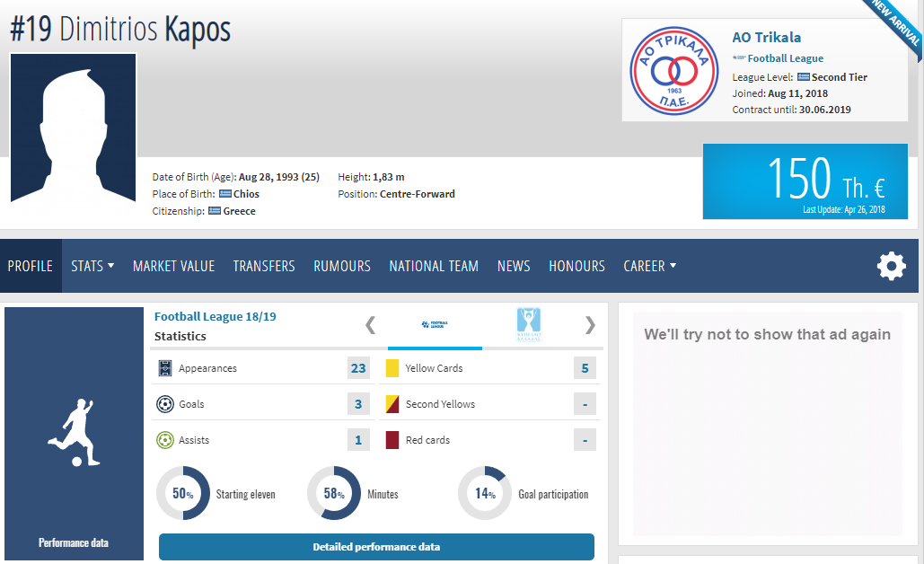This screenshot has width=924, height=564.
Task: Click the Centre-Forward position text
Action: (x=418, y=194)
